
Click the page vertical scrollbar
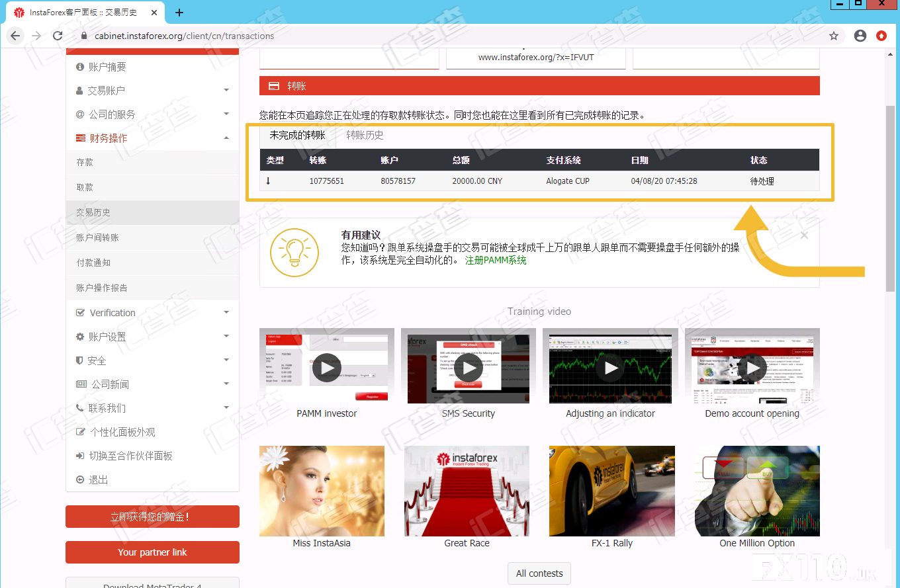890,198
